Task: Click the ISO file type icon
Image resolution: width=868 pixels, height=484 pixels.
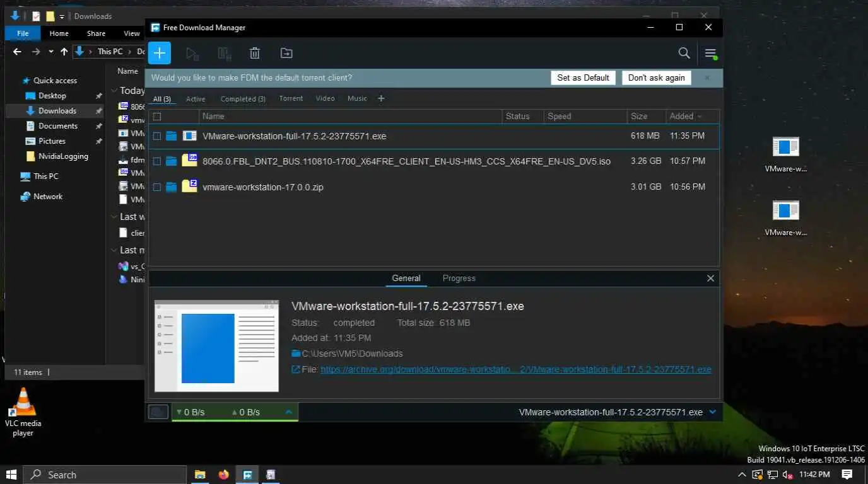Action: [190, 160]
